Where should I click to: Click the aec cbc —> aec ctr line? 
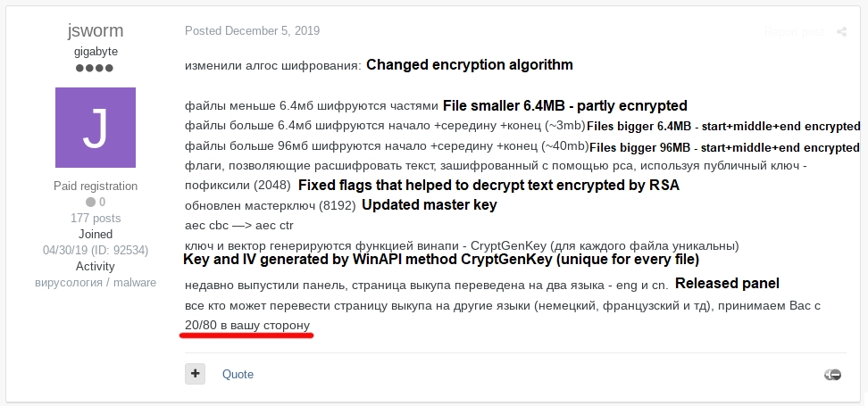(x=238, y=226)
